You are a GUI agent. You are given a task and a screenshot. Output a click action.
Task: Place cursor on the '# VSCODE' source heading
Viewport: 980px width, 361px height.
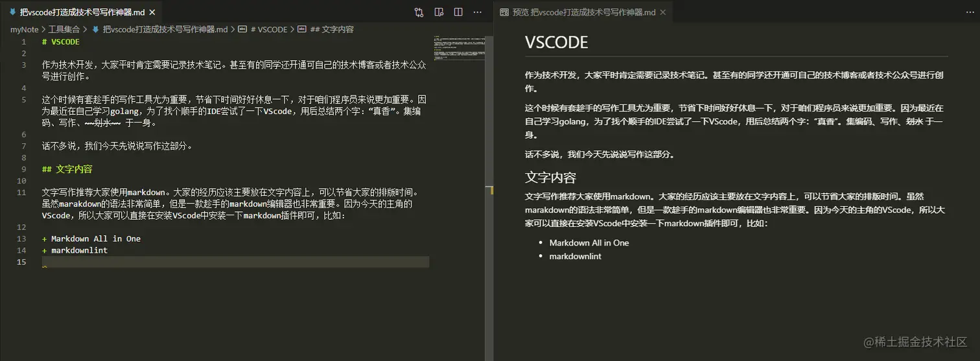pos(61,42)
